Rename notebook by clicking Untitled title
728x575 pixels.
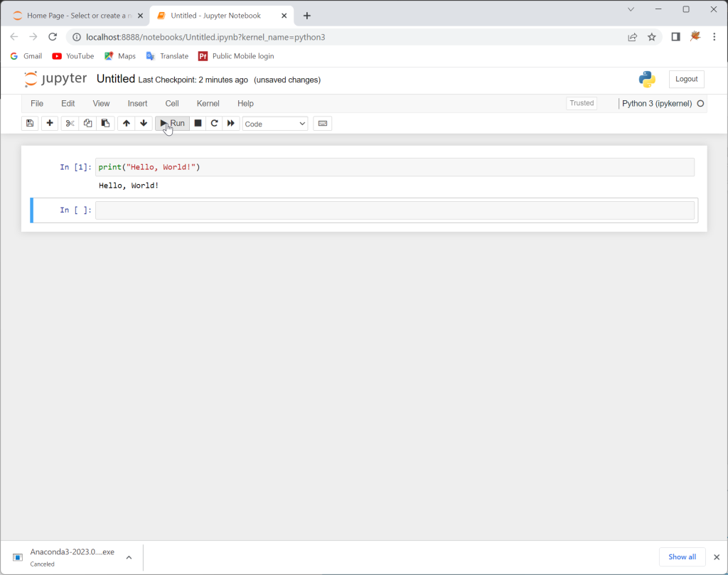click(x=116, y=79)
